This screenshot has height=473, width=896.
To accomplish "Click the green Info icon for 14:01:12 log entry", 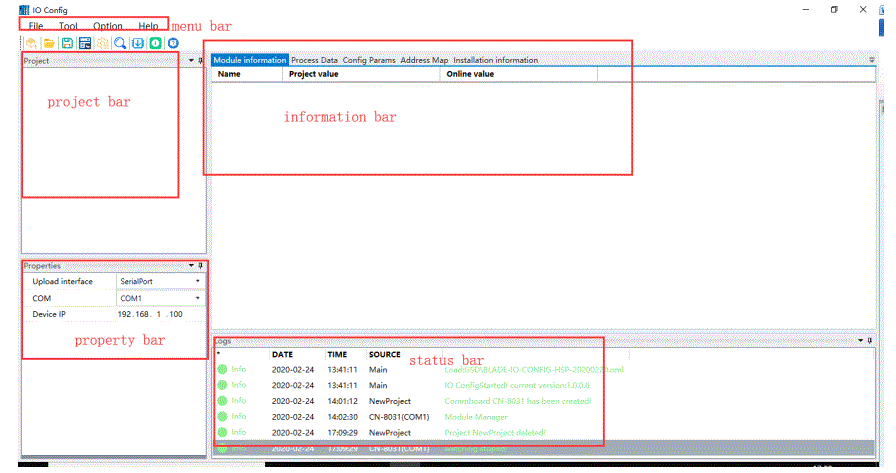I will coord(222,401).
